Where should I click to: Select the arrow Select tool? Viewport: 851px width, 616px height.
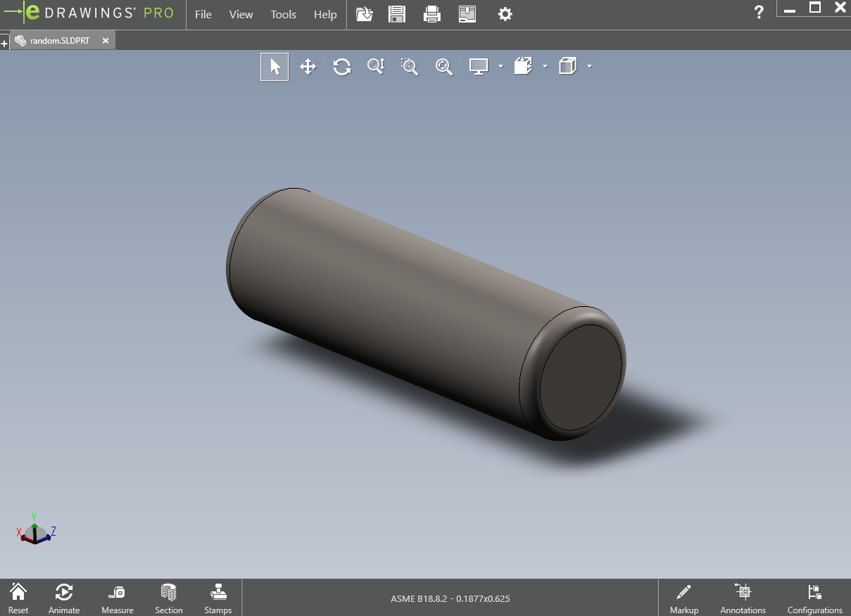click(x=275, y=67)
